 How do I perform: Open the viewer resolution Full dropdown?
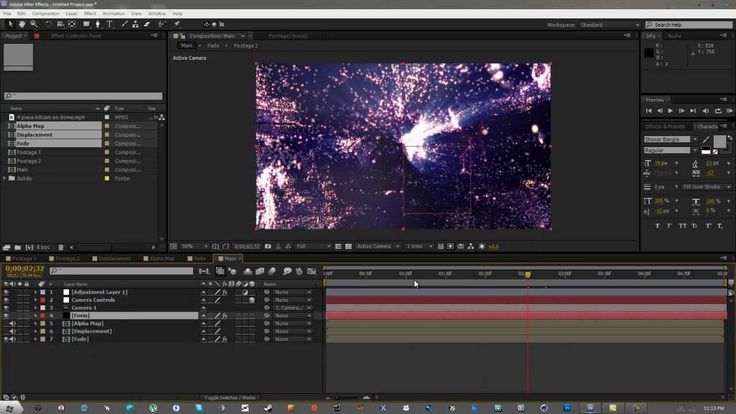[x=311, y=246]
